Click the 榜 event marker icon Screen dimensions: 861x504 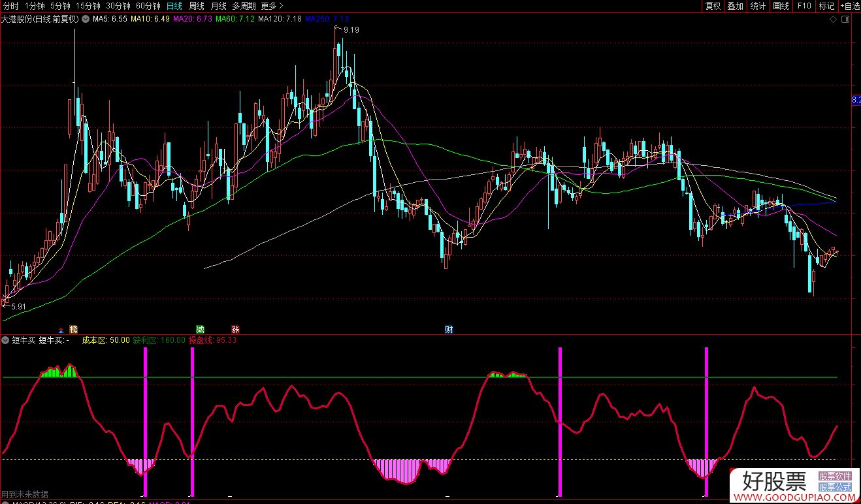pyautogui.click(x=73, y=329)
